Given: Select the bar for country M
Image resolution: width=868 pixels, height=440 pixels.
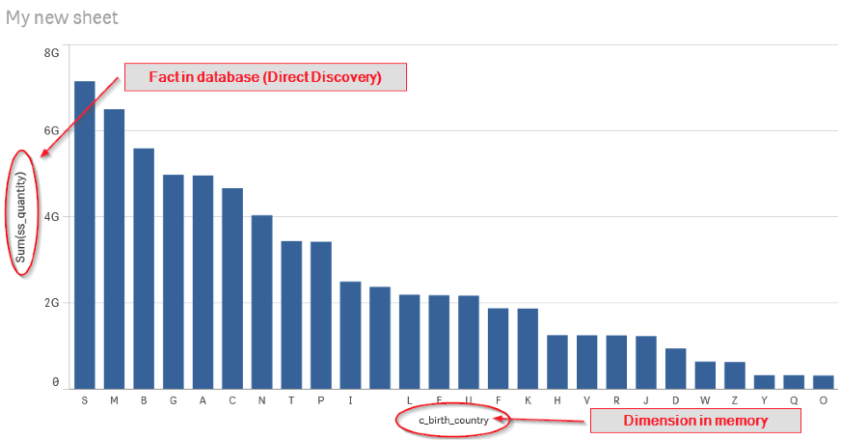Looking at the screenshot, I should tap(114, 249).
